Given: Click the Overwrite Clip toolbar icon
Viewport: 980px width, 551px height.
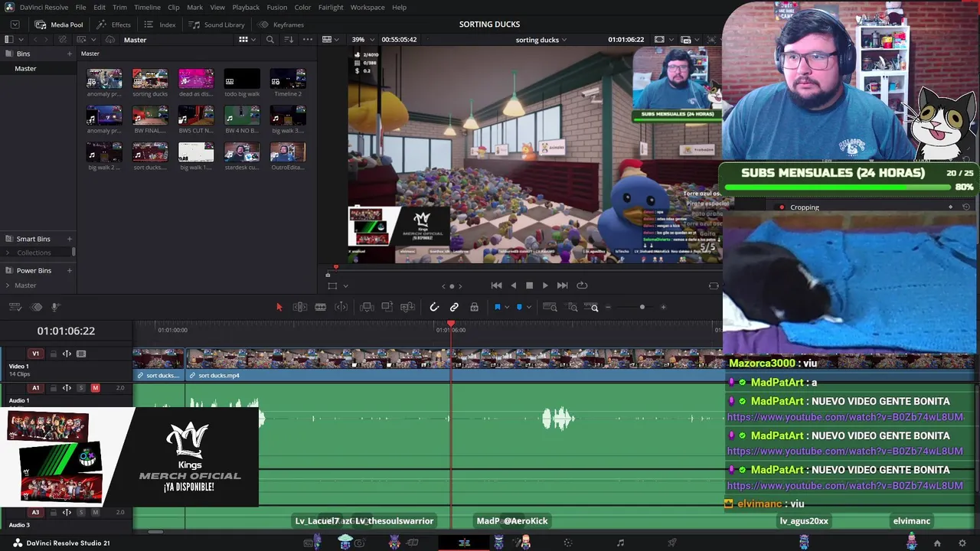Looking at the screenshot, I should [387, 307].
